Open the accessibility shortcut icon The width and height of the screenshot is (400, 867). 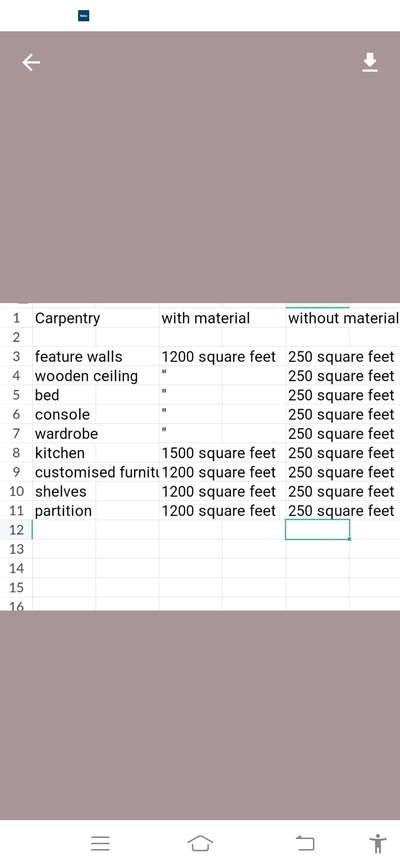tap(378, 844)
